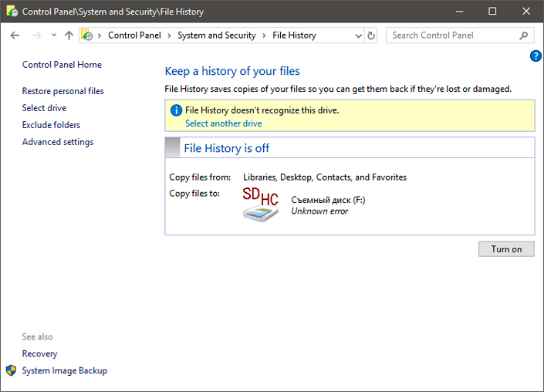
Task: Open the recent locations dropdown arrow
Action: tap(54, 35)
